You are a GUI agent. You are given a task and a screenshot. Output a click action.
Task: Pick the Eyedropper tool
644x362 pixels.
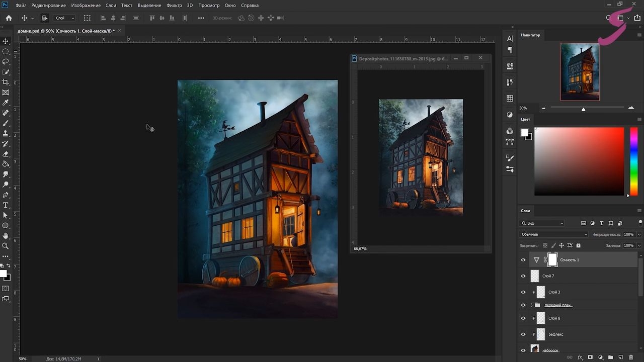(6, 103)
